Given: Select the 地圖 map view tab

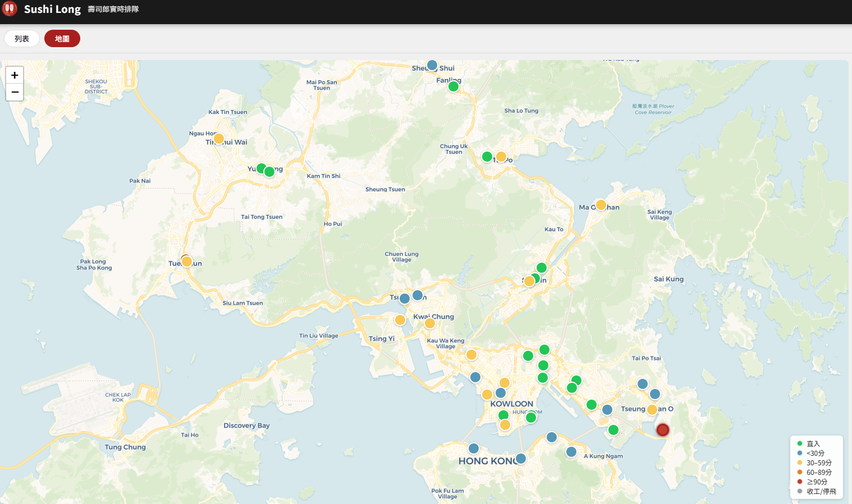Looking at the screenshot, I should coord(62,39).
